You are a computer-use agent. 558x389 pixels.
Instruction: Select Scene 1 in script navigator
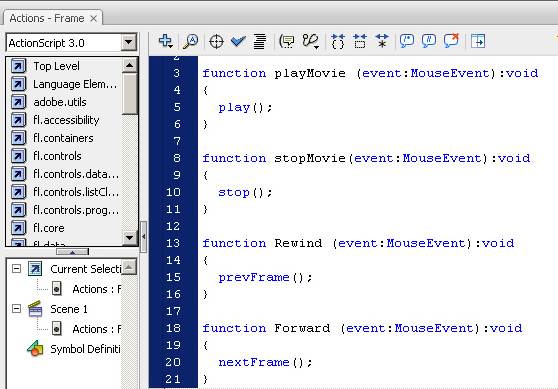click(69, 309)
